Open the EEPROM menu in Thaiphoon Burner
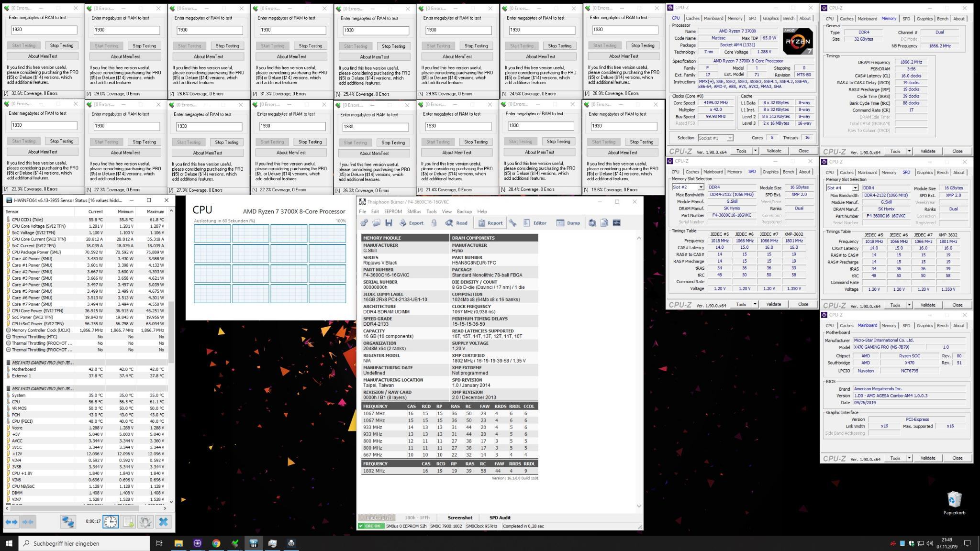The width and height of the screenshot is (980, 551). tap(392, 211)
